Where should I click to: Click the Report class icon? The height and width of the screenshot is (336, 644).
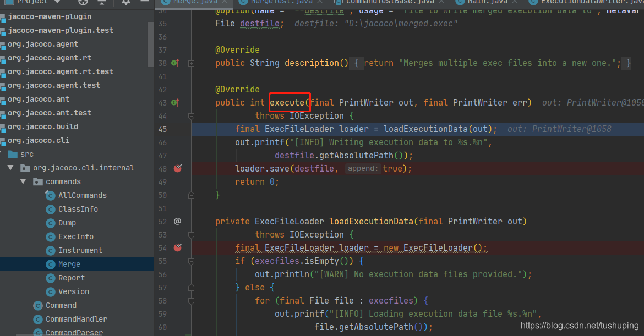51,278
